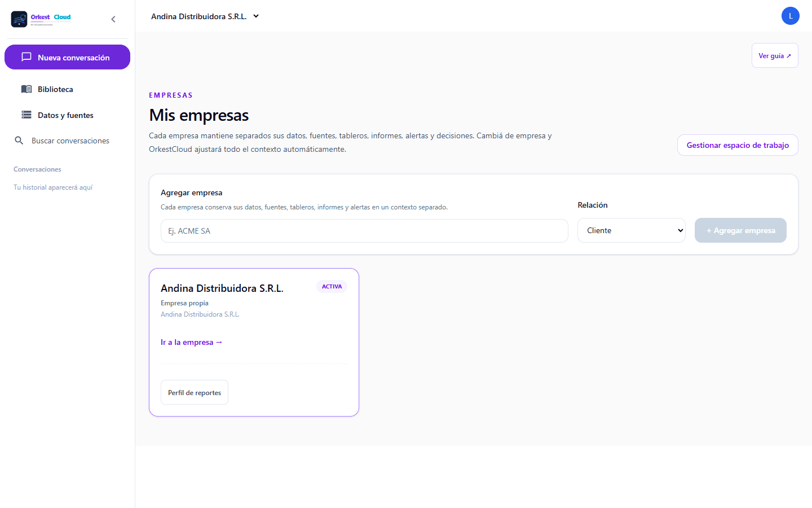Click 'Tu historial aparecerá aquí' text
Image resolution: width=812 pixels, height=508 pixels.
click(53, 187)
